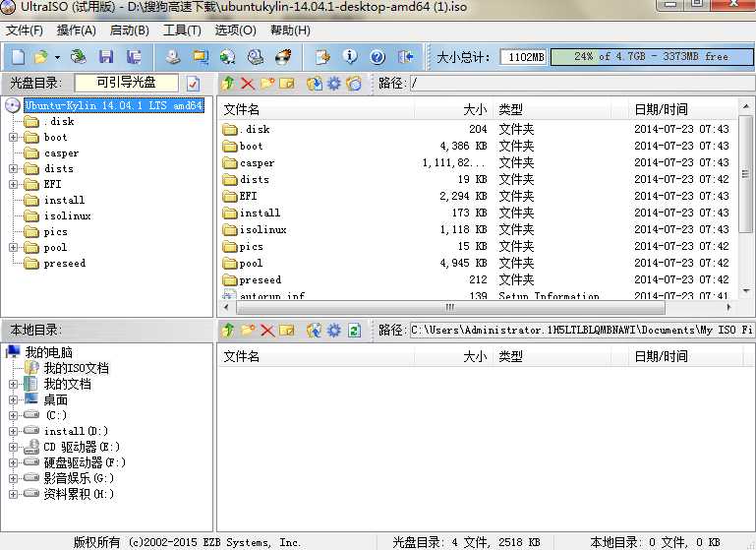Expand 桌面 in the local tree

[x=13, y=400]
